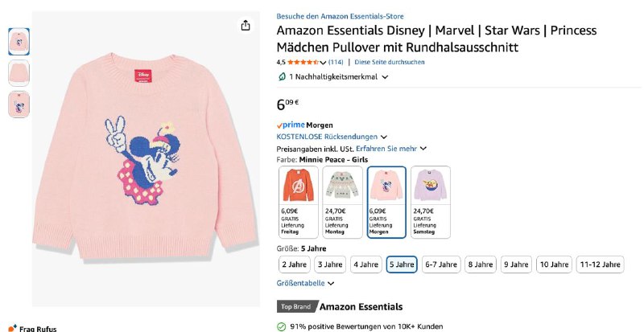Viewport: 644px width, 332px height.
Task: Select size 6-7 Jahre
Action: 440,264
